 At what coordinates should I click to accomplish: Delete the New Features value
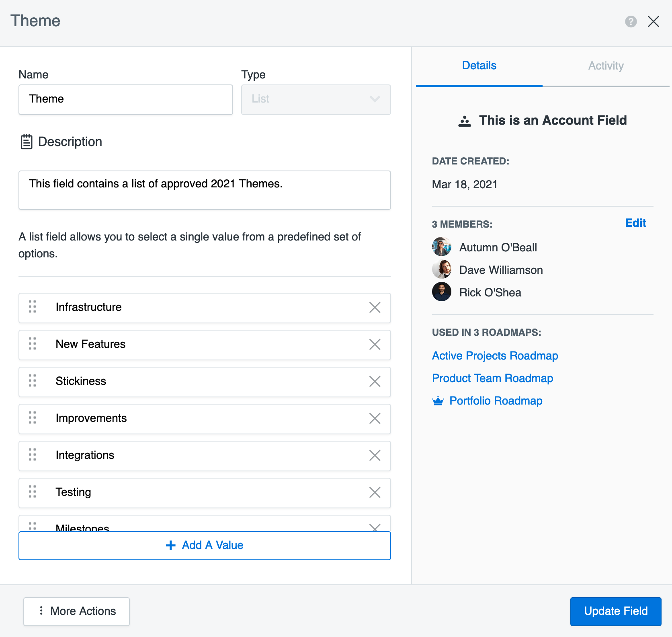coord(375,345)
